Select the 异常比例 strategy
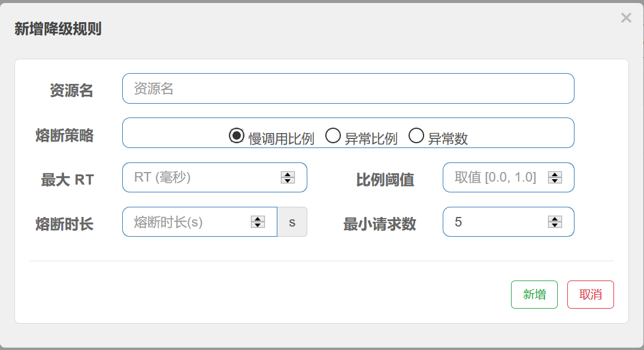This screenshot has width=644, height=350. pyautogui.click(x=332, y=135)
